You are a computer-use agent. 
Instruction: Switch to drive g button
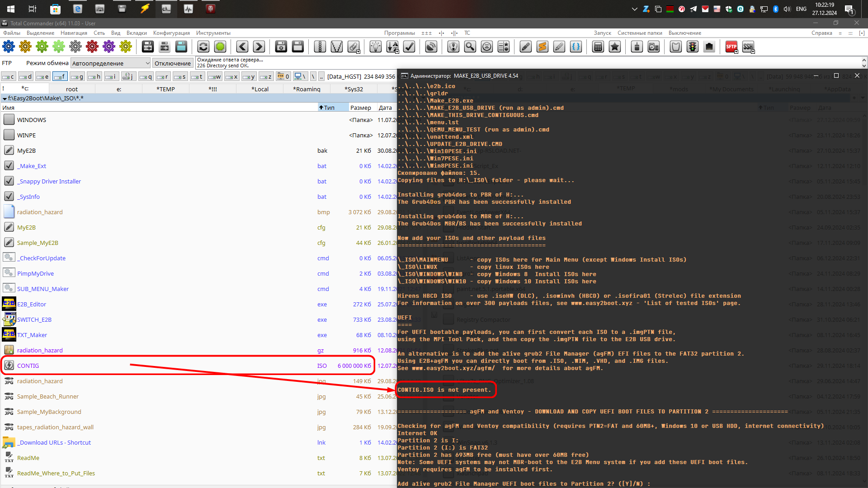pos(77,76)
